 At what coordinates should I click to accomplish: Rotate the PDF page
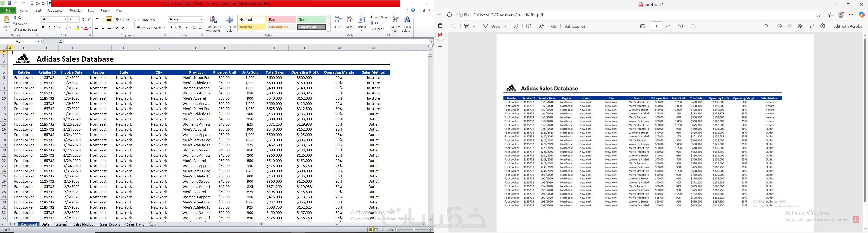[x=681, y=26]
